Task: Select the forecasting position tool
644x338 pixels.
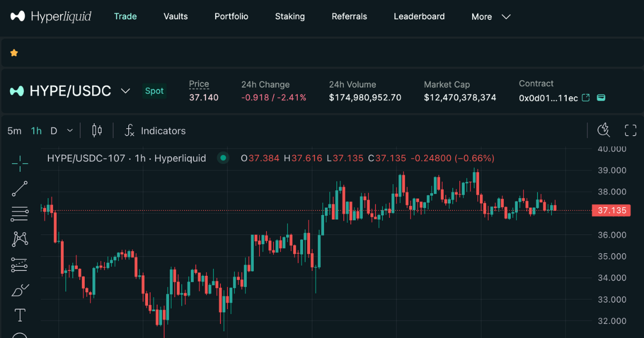Action: pyautogui.click(x=20, y=264)
